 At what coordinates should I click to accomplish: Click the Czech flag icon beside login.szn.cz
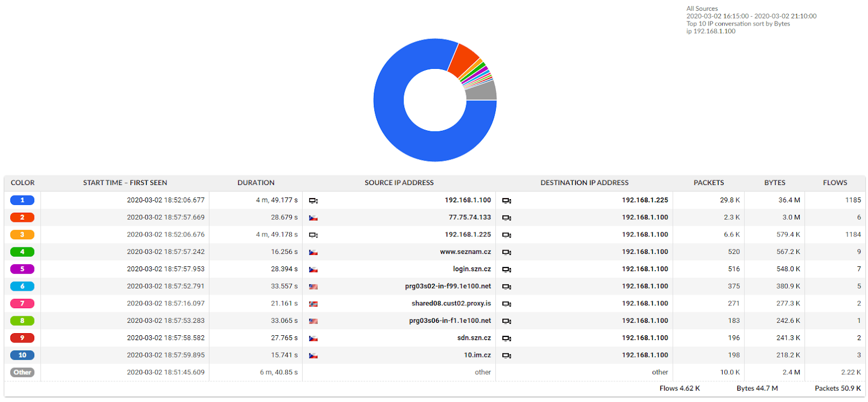click(313, 270)
